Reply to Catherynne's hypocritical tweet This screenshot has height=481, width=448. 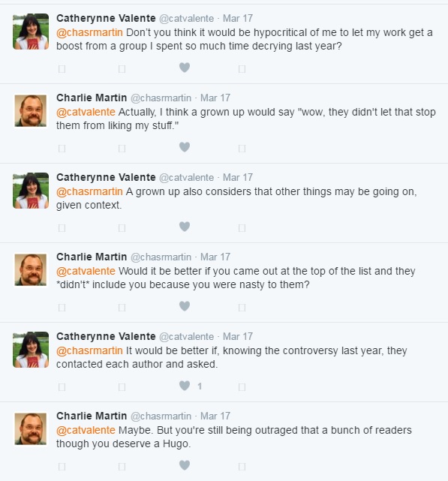(62, 69)
